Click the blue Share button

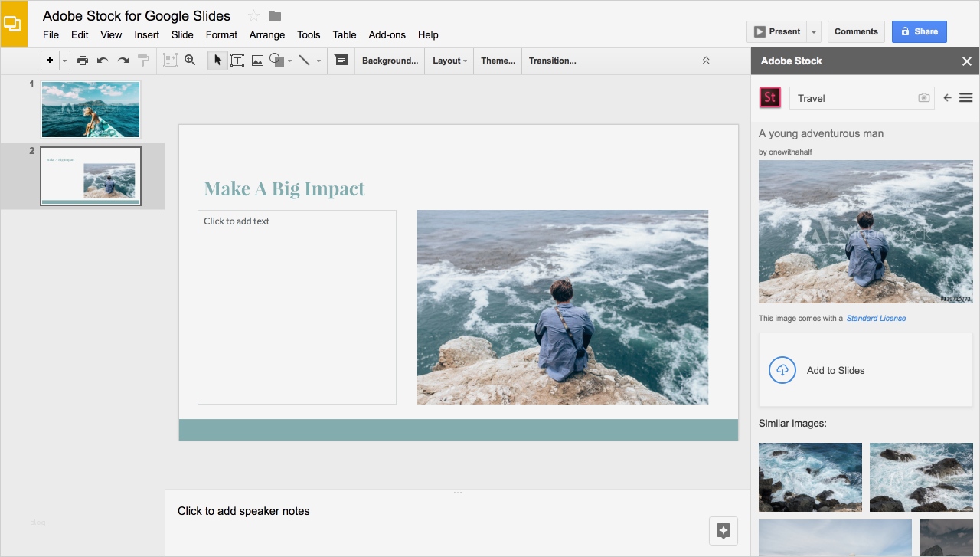[x=919, y=31]
